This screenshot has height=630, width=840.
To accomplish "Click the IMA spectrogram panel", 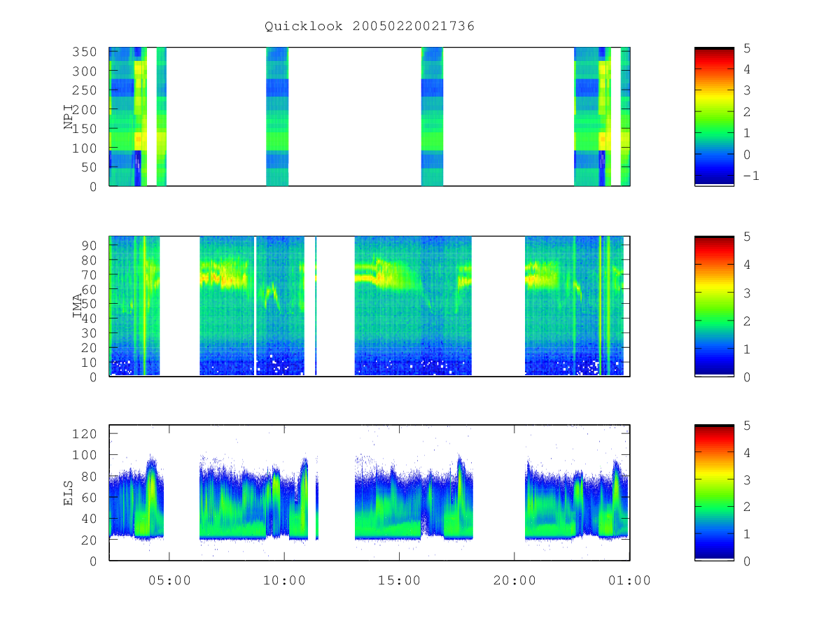I will 370,307.
